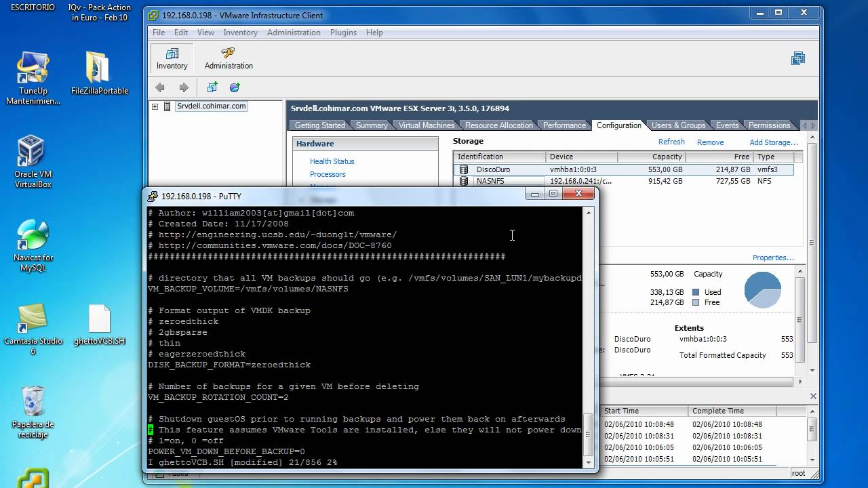Click the DiscoDuro datastore icon
Screen dimensions: 868x488
point(464,169)
